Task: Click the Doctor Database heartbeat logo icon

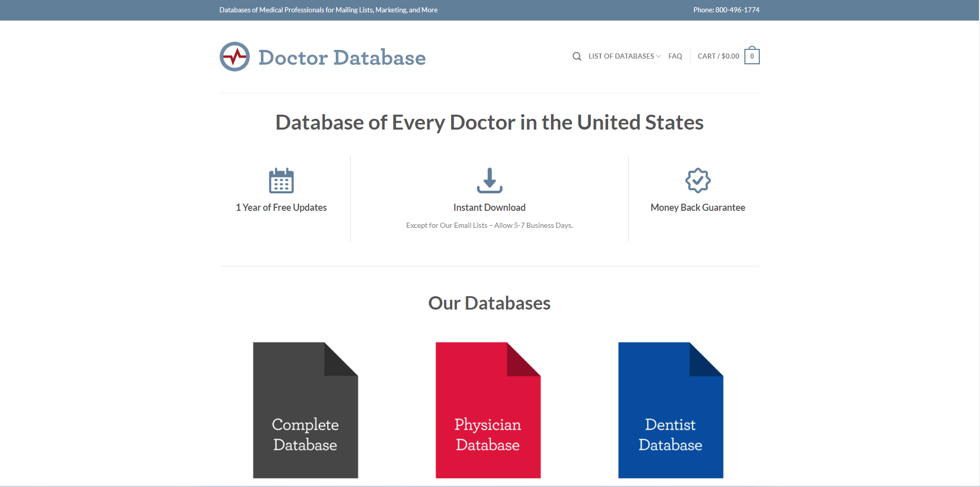Action: pos(235,56)
